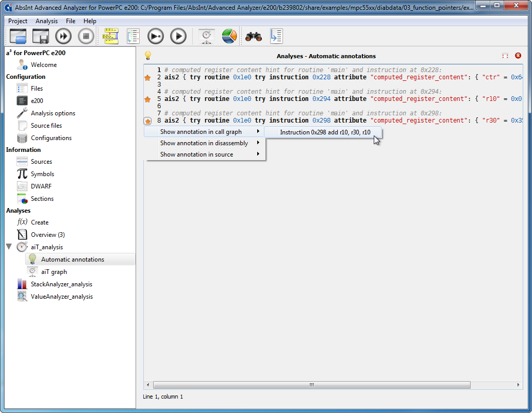Click the lightbulb icon in annotations header
The image size is (532, 413).
pos(148,56)
